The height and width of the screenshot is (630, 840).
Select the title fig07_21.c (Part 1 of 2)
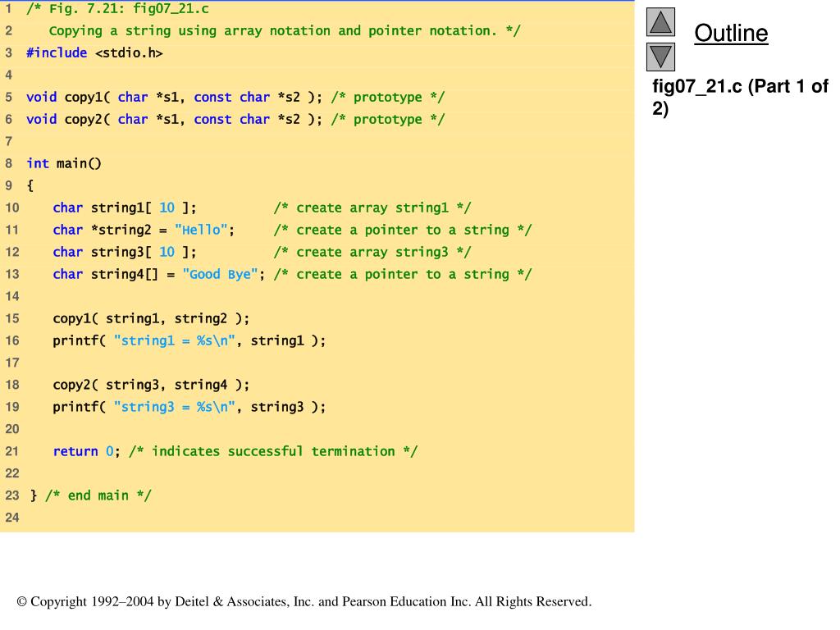click(740, 97)
